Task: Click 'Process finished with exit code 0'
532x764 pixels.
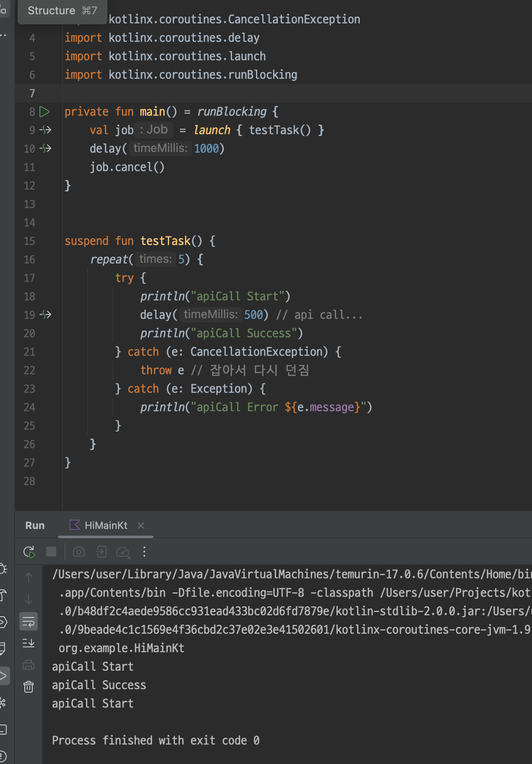Action: click(156, 740)
